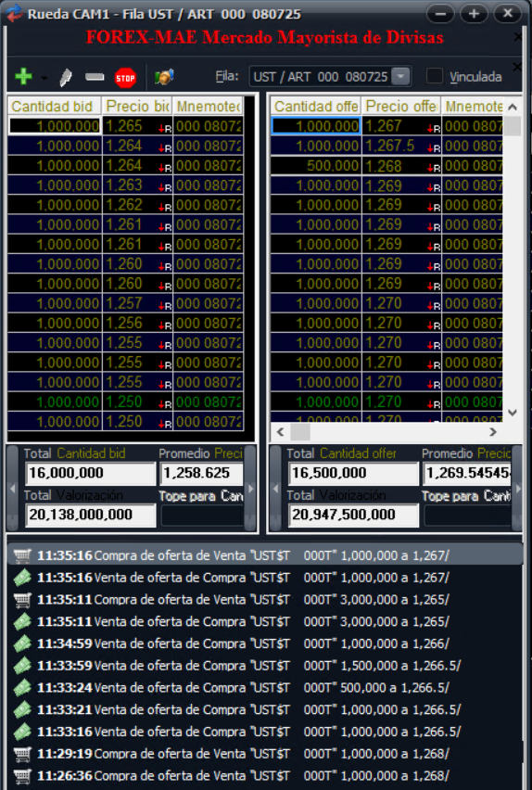The image size is (532, 790).
Task: Select offer price cell 1,268
Action: pos(401,165)
